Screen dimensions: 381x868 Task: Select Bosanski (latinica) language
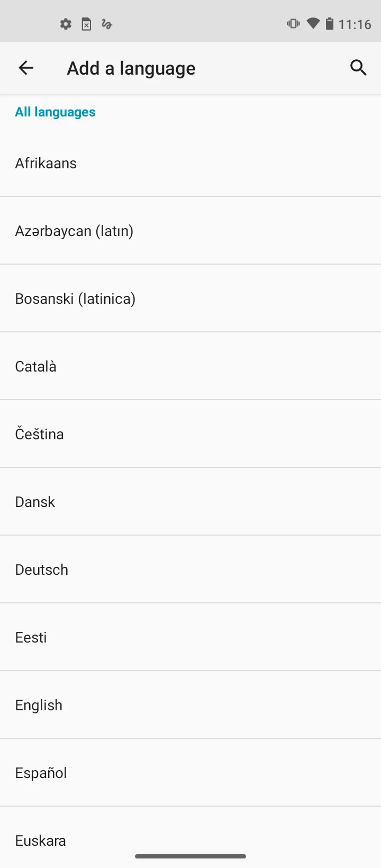coord(190,299)
